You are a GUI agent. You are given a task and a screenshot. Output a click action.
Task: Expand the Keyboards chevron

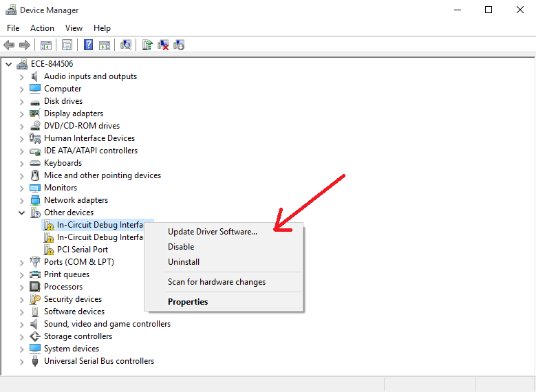click(21, 164)
